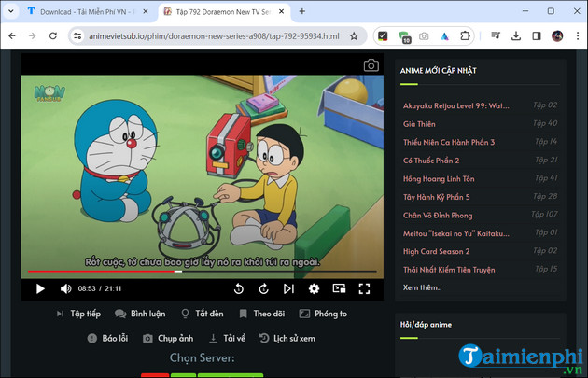The width and height of the screenshot is (588, 378).
Task: Click the green chat extension icon
Action: (404, 36)
